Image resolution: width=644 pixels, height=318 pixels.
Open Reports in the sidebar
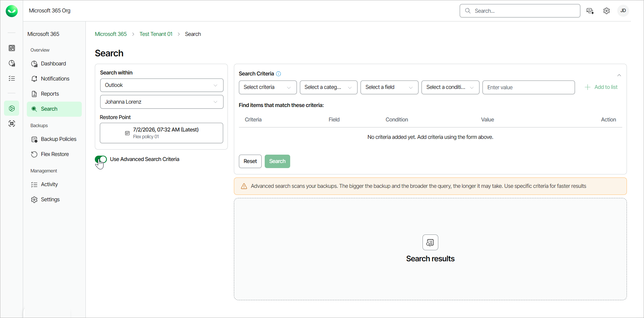pos(54,94)
